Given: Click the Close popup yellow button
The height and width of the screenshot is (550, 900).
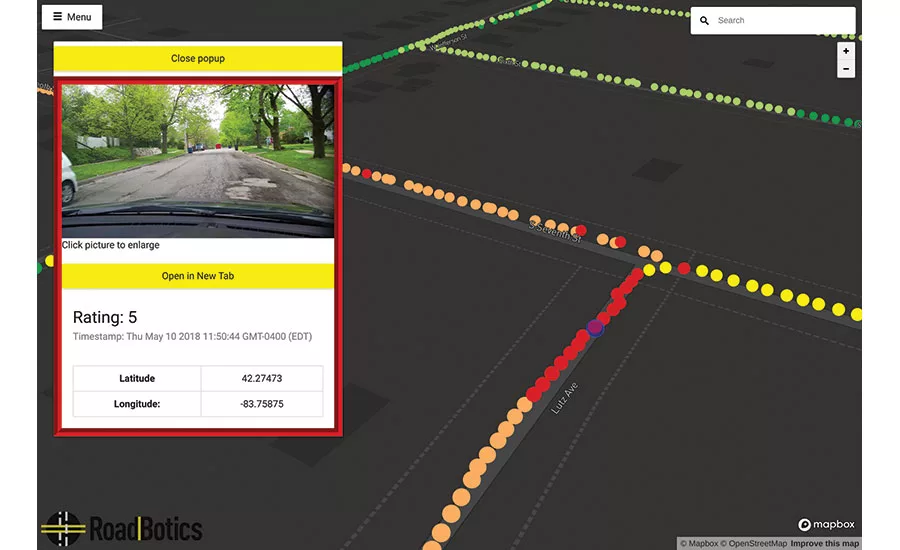Looking at the screenshot, I should 198,59.
